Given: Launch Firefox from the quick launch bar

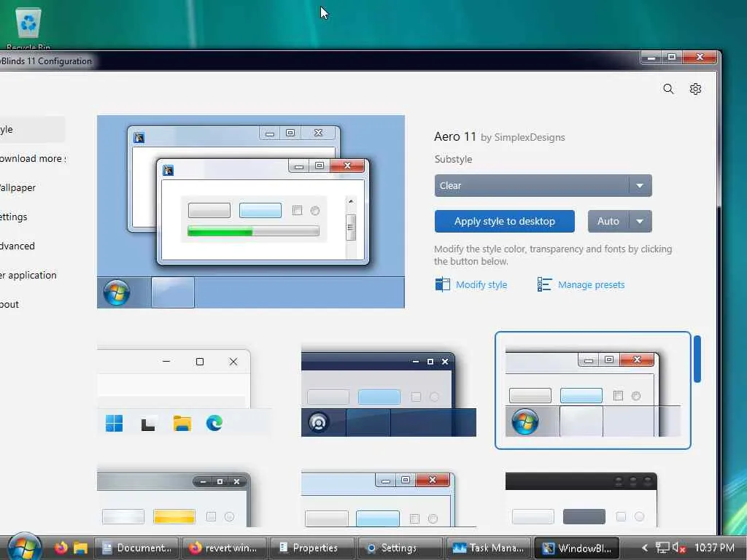Looking at the screenshot, I should (61, 548).
